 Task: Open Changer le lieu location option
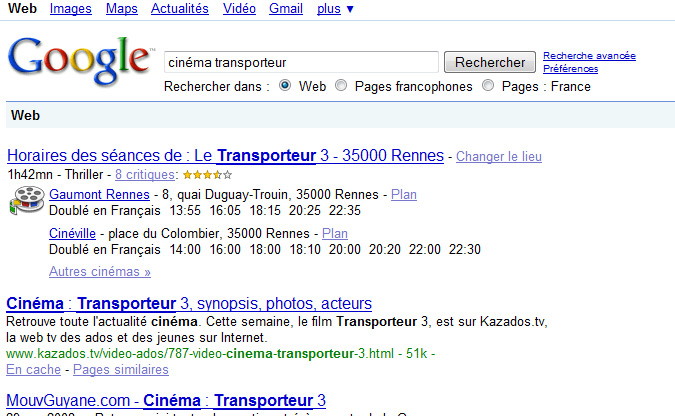coord(499,157)
